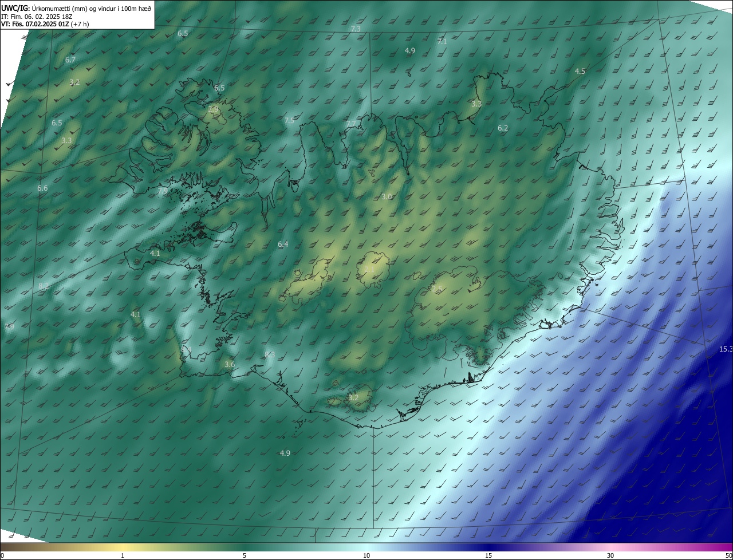Click the 7.7 map value
The width and height of the screenshot is (733, 560).
point(350,124)
